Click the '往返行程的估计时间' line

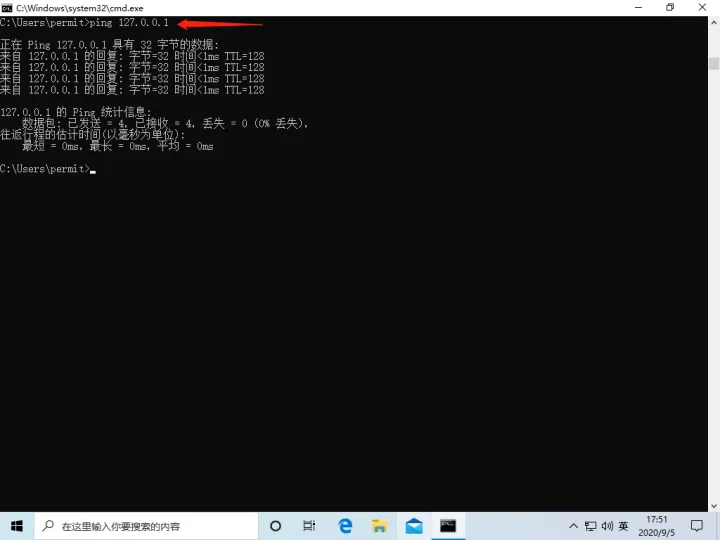[93, 135]
